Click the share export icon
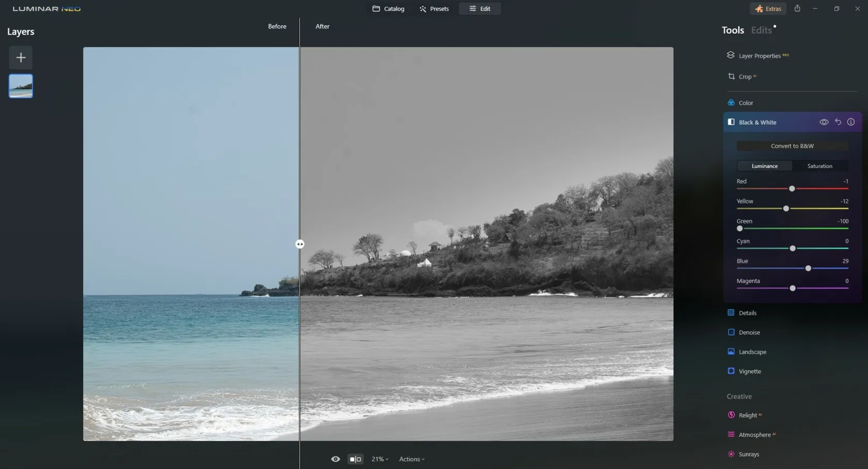The width and height of the screenshot is (868, 469). pyautogui.click(x=797, y=9)
